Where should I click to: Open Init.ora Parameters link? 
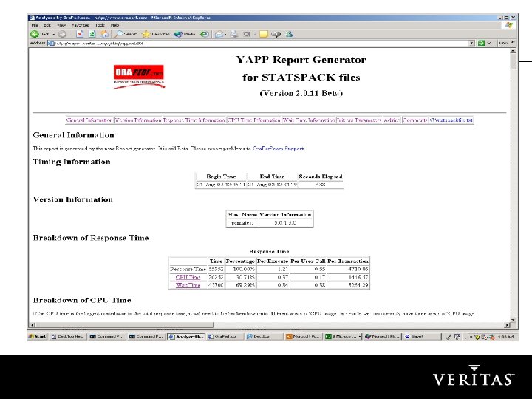pos(359,120)
